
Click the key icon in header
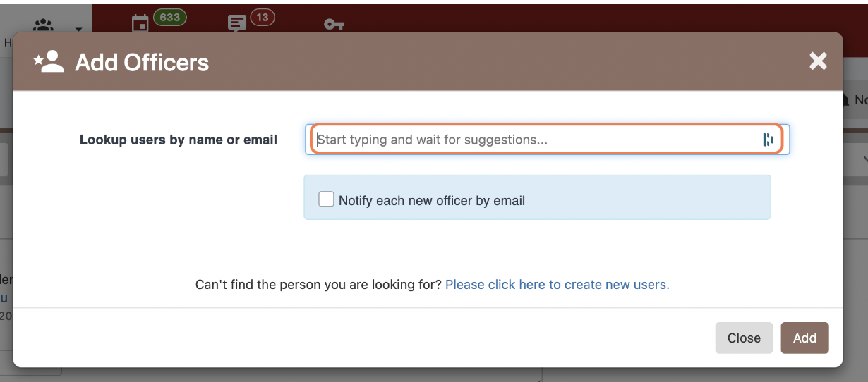tap(334, 24)
